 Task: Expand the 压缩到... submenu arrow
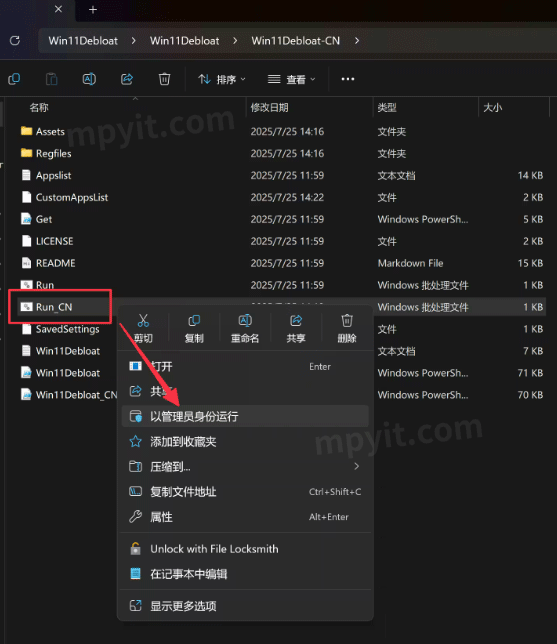click(357, 466)
